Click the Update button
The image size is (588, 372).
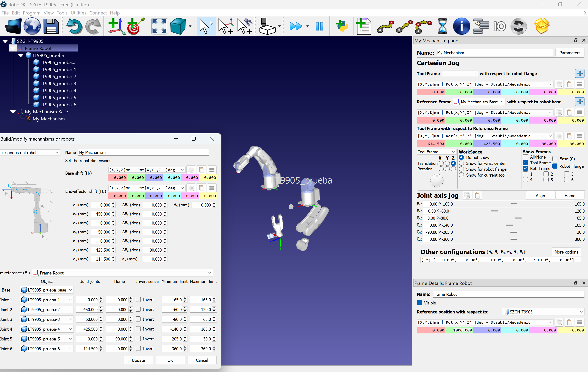click(x=138, y=360)
